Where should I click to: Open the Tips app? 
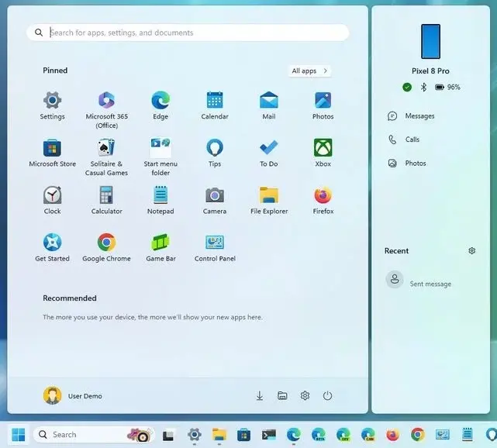pos(215,148)
